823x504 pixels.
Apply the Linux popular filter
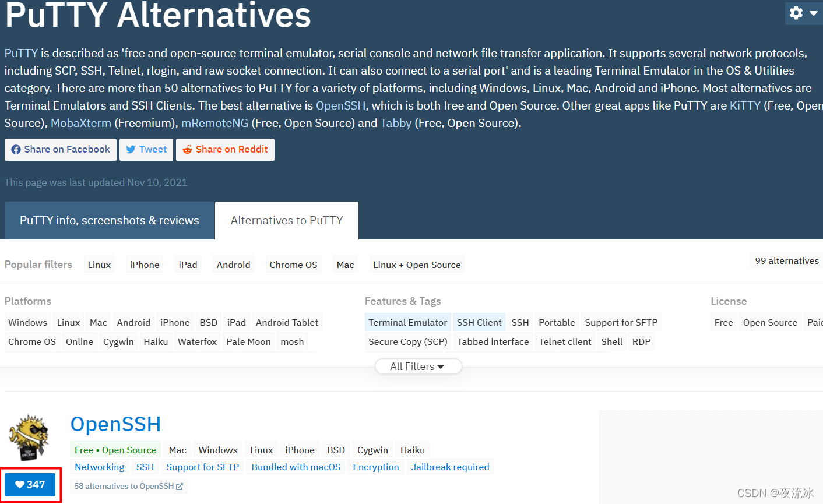[x=99, y=265]
